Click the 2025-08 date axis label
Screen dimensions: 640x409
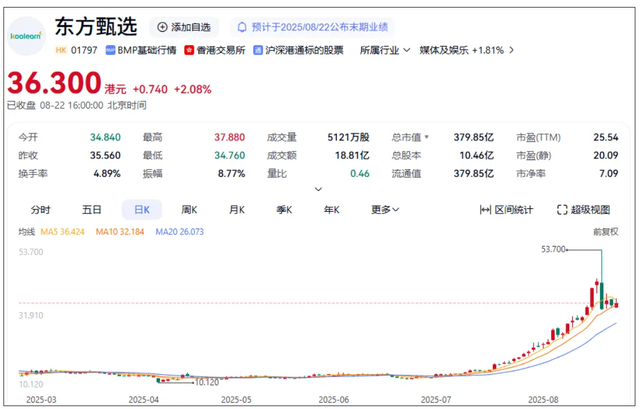tap(543, 400)
